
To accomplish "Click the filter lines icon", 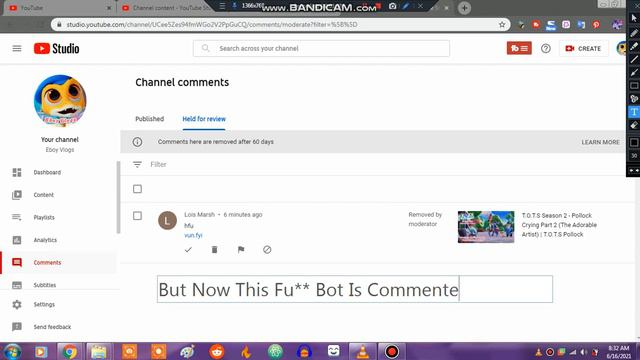I will point(137,164).
